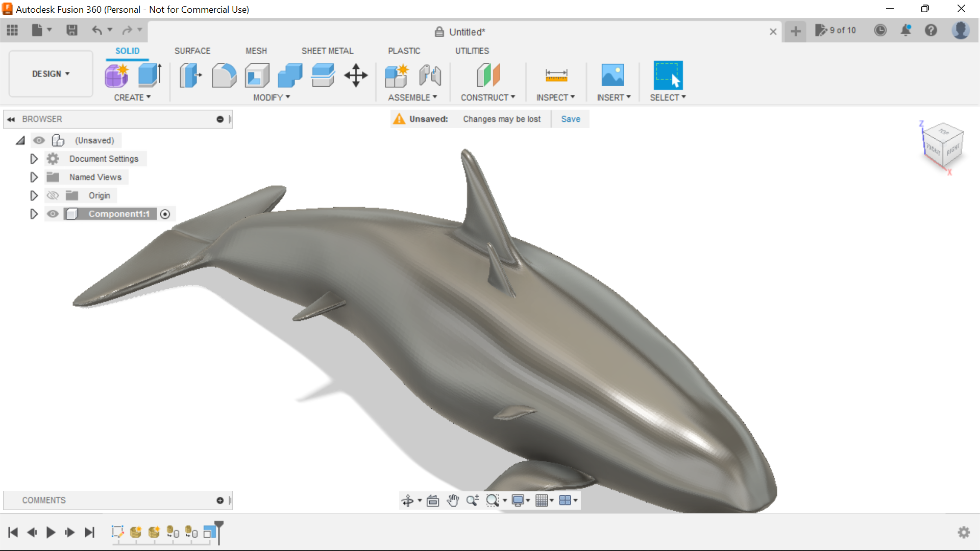The height and width of the screenshot is (551, 980).
Task: Click the Save button in the warning bar
Action: pyautogui.click(x=571, y=119)
